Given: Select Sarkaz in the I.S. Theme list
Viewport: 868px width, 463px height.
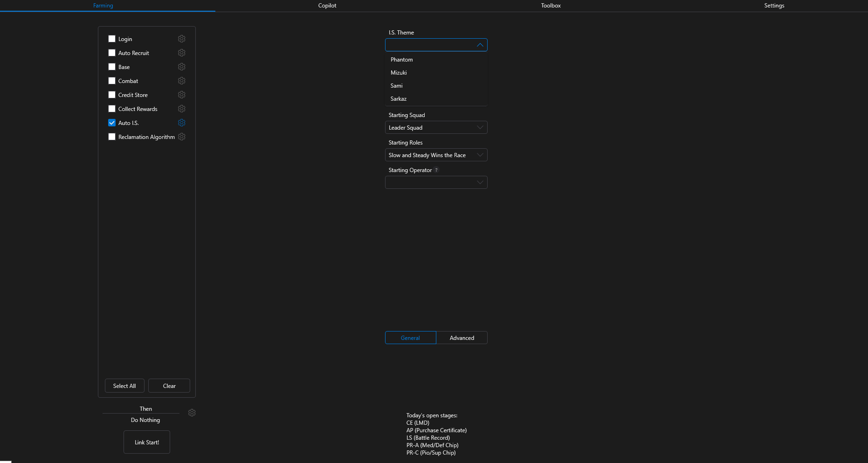Looking at the screenshot, I should click(x=436, y=99).
